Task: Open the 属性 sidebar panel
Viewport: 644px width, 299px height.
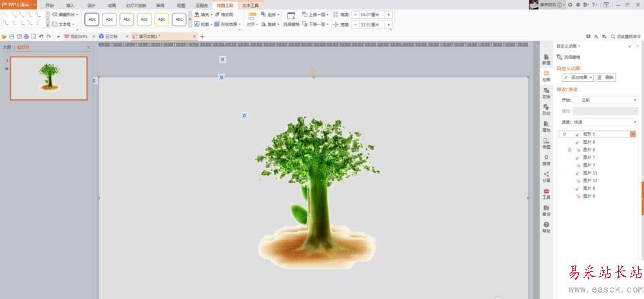Action: 546,127
